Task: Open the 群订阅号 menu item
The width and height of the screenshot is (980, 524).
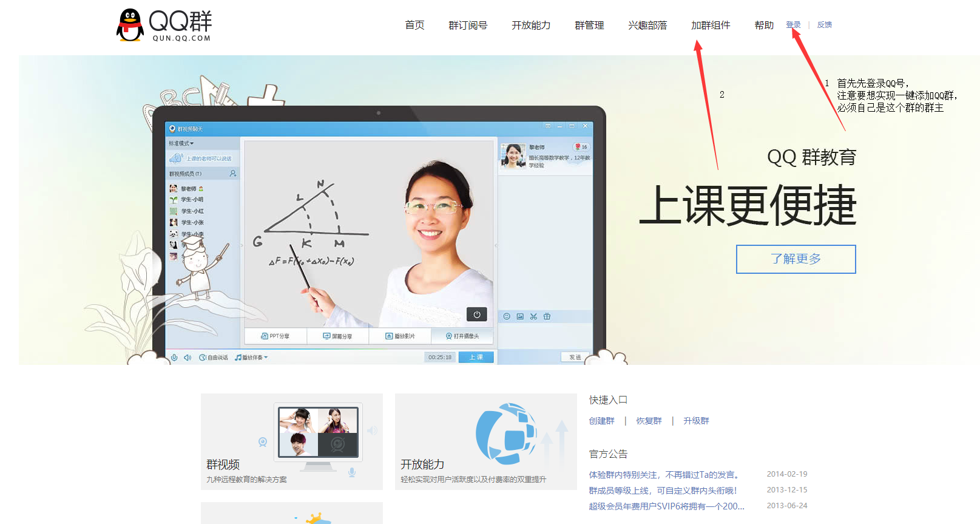Action: pyautogui.click(x=468, y=25)
